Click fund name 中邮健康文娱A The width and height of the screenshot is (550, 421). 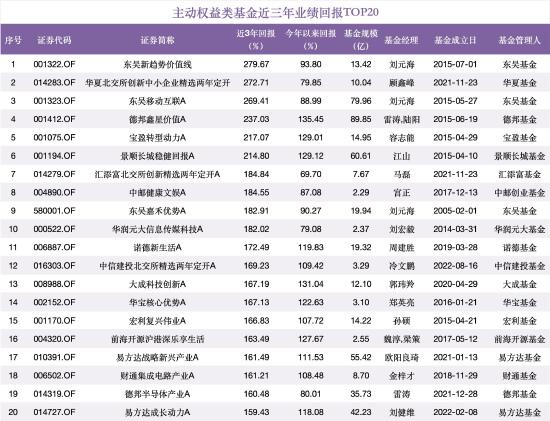pyautogui.click(x=157, y=193)
